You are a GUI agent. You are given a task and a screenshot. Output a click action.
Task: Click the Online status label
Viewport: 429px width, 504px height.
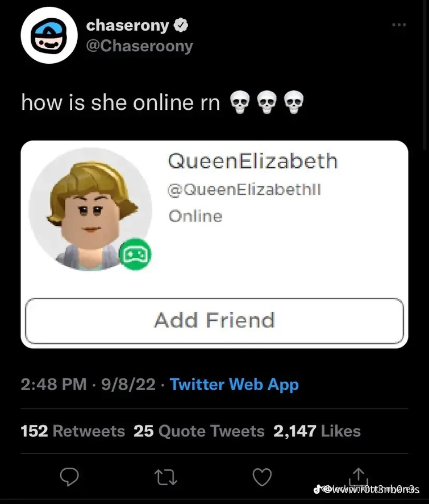pos(194,216)
